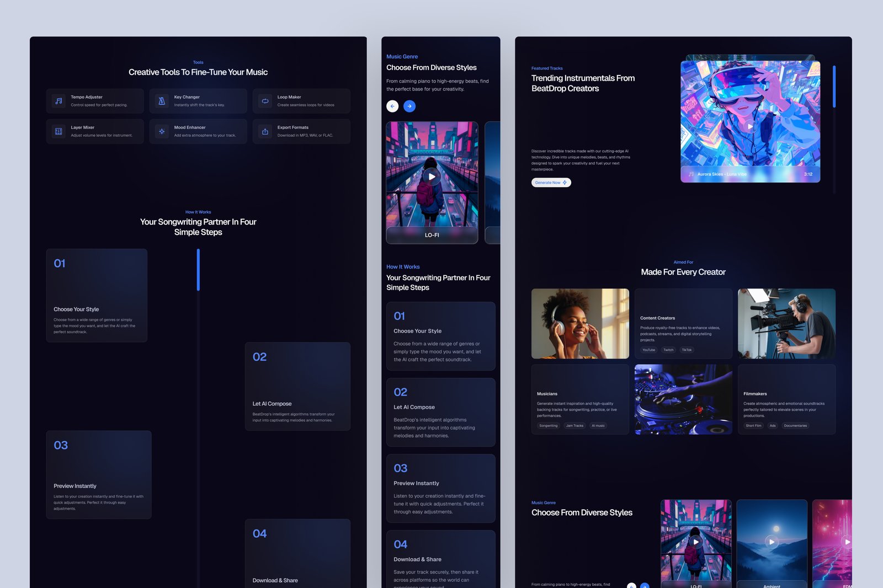Switch to the Ambient genre card
This screenshot has width=883, height=588.
[772, 542]
